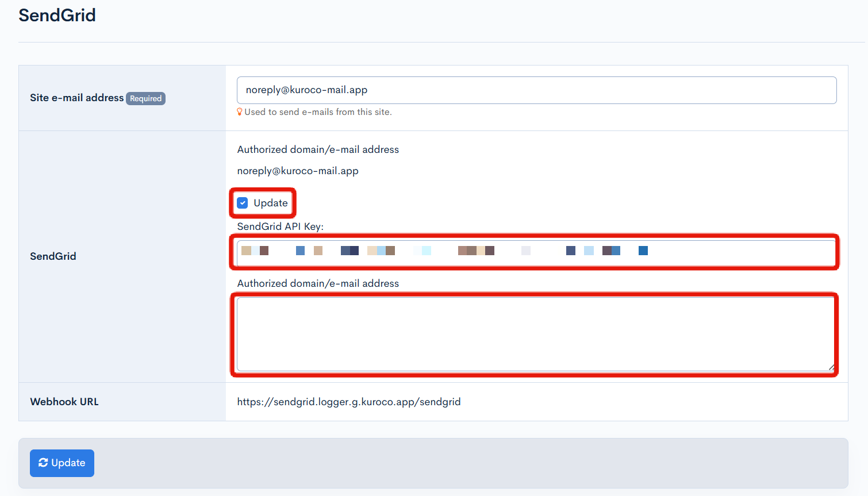This screenshot has height=496, width=868.
Task: Click the Required badge next to Site e-mail address
Action: pos(145,98)
